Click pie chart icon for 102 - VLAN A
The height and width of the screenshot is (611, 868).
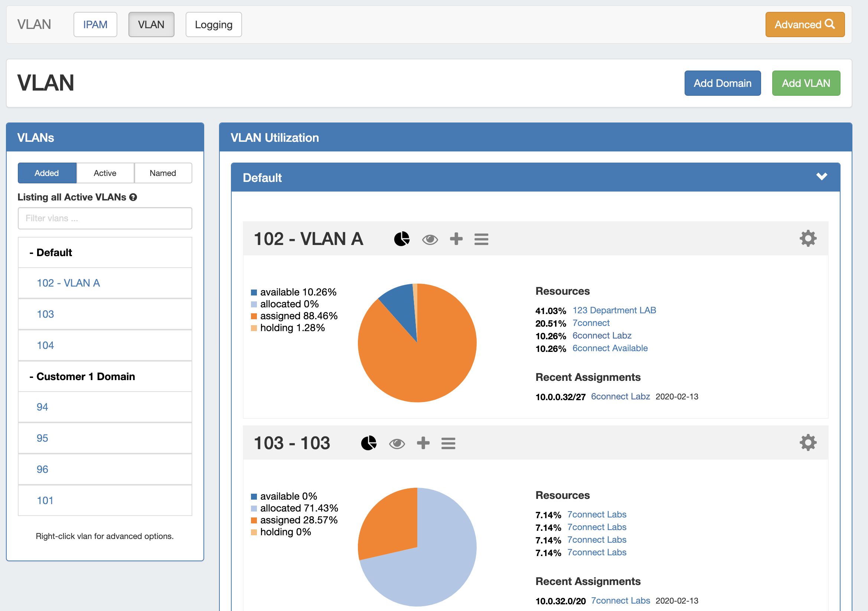coord(401,239)
